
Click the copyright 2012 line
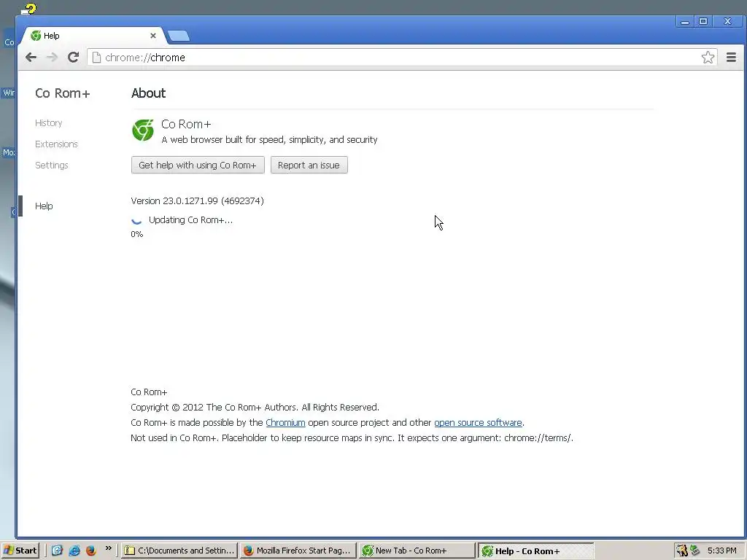coord(255,407)
